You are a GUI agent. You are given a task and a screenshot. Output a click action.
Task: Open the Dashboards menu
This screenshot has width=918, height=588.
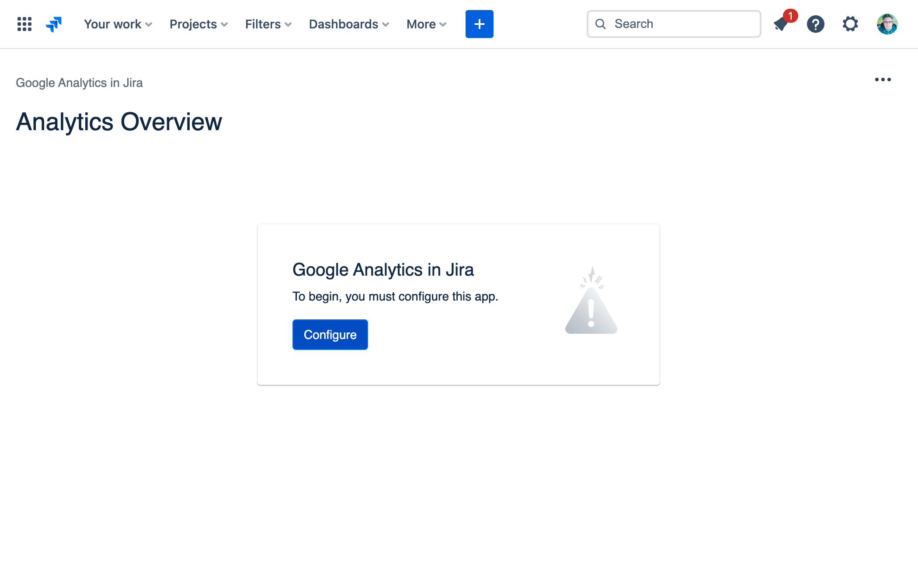click(349, 24)
